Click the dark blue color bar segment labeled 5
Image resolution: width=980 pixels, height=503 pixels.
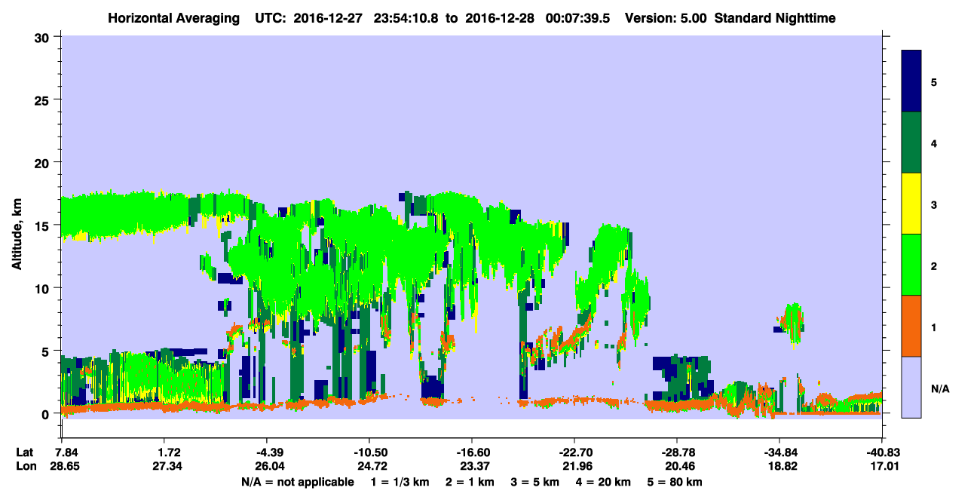pos(911,81)
